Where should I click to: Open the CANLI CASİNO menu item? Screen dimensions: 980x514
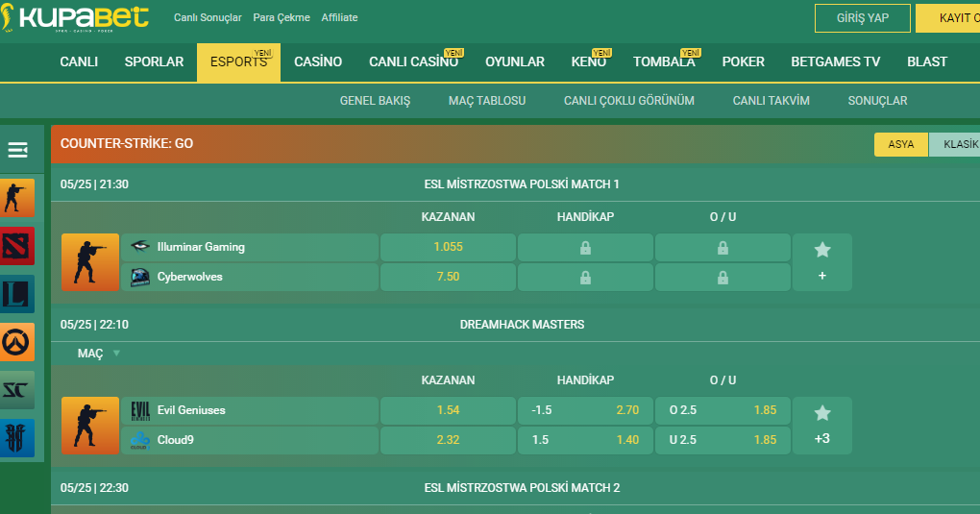(x=414, y=61)
